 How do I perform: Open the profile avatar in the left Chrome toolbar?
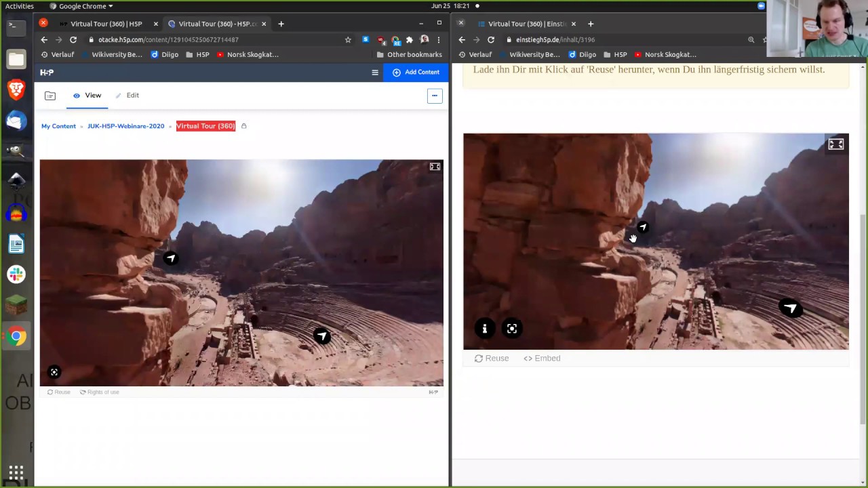425,40
